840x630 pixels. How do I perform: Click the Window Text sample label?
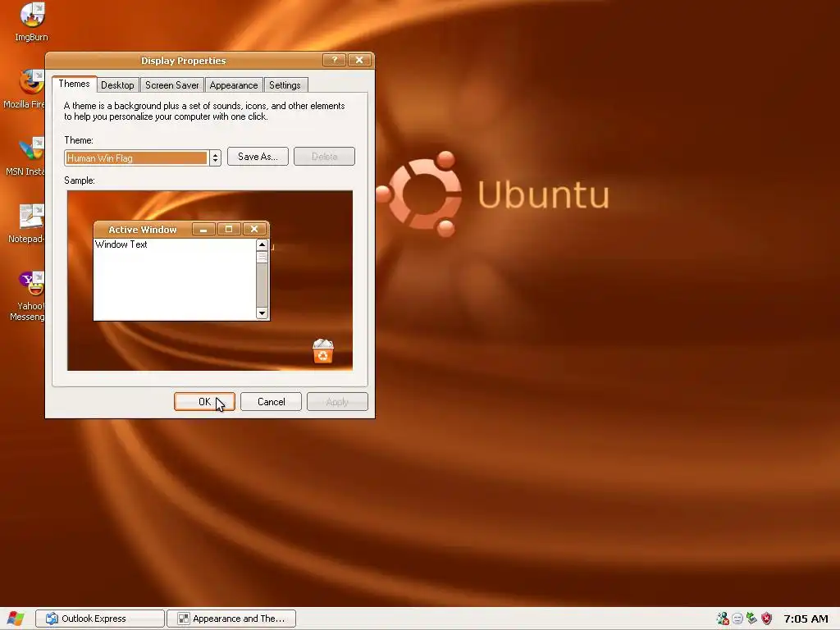(x=121, y=244)
